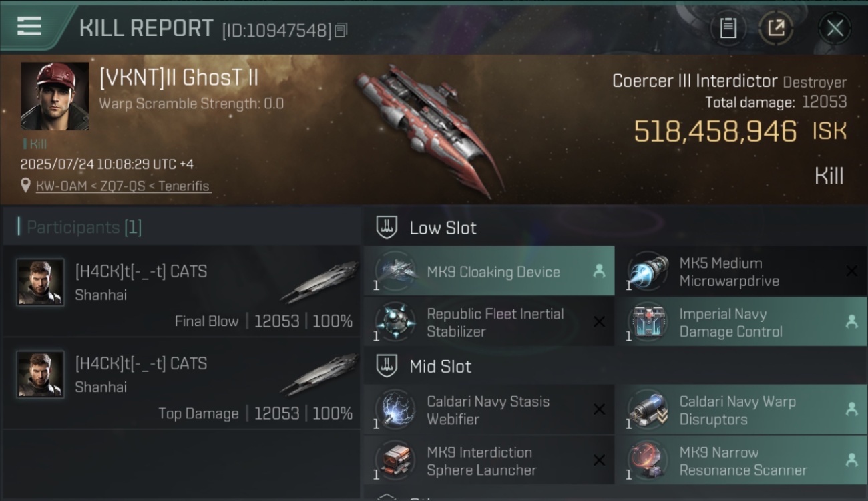Copy the kill report ID
Image resolution: width=868 pixels, height=501 pixels.
(341, 30)
